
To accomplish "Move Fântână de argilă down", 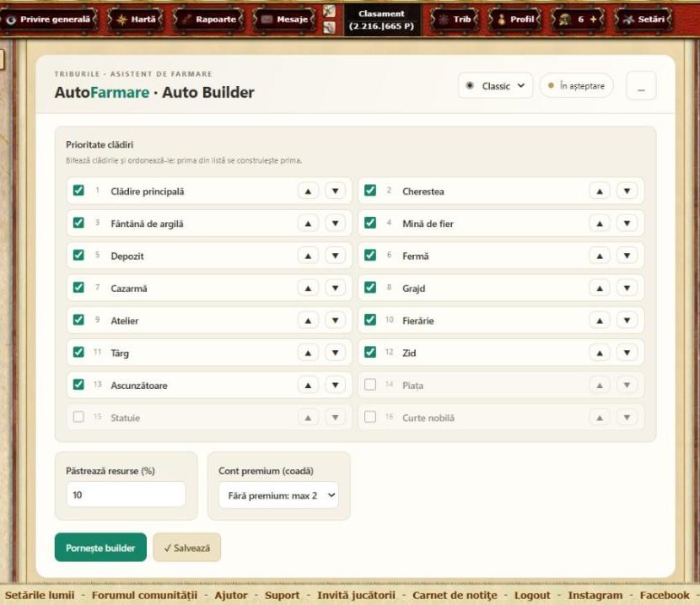I will coord(336,224).
